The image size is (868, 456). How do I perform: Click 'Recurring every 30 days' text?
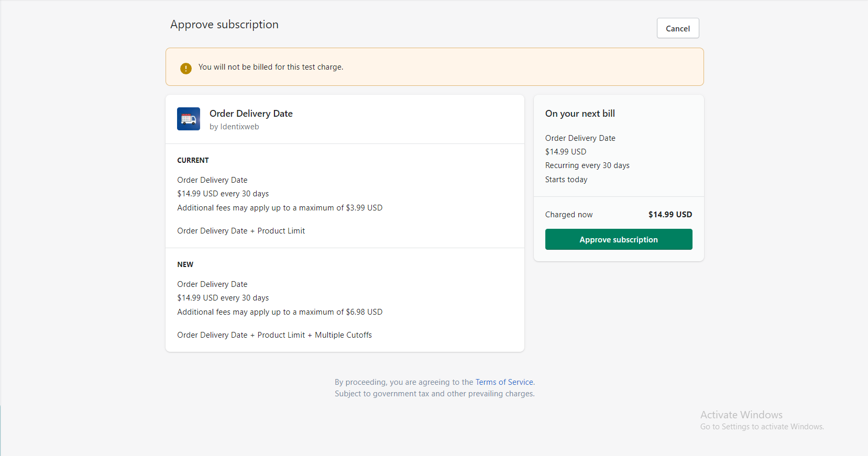coord(587,165)
